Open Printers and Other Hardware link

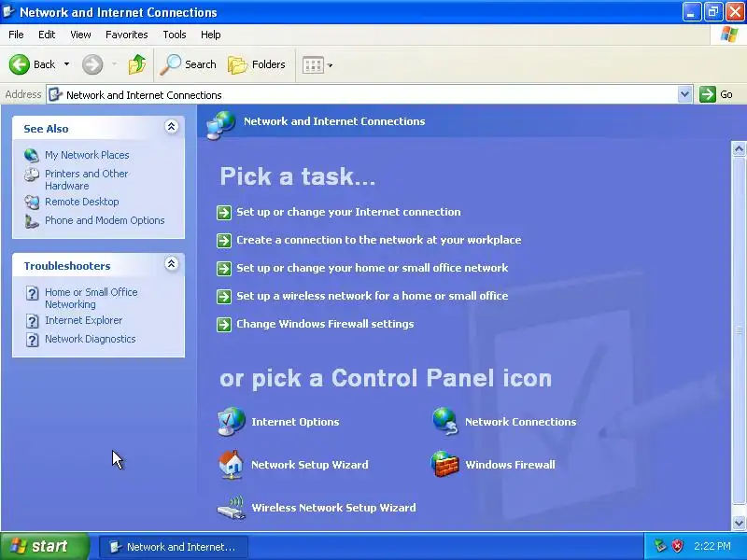[x=86, y=179]
